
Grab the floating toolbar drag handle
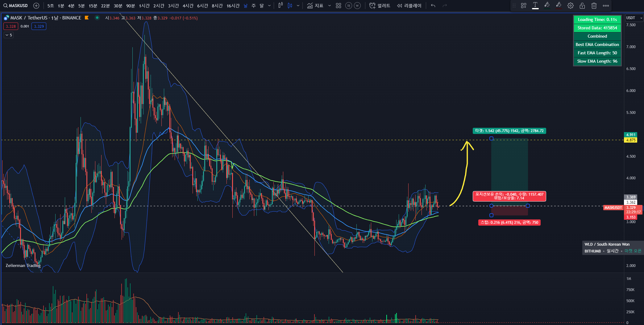click(x=514, y=6)
